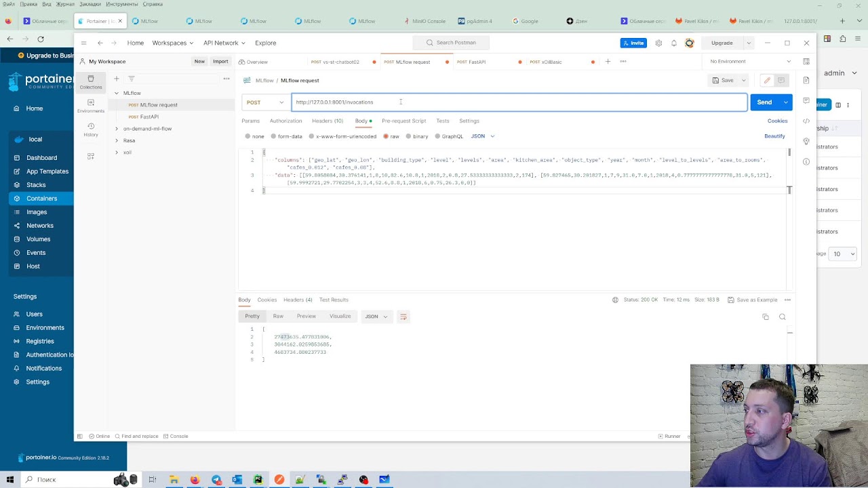868x488 pixels.
Task: Click Save as Example
Action: [753, 300]
